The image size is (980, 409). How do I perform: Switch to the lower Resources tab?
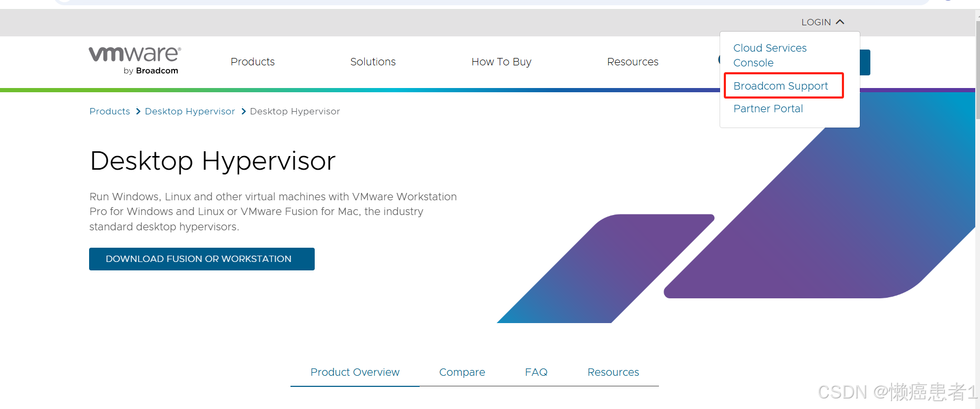tap(613, 372)
